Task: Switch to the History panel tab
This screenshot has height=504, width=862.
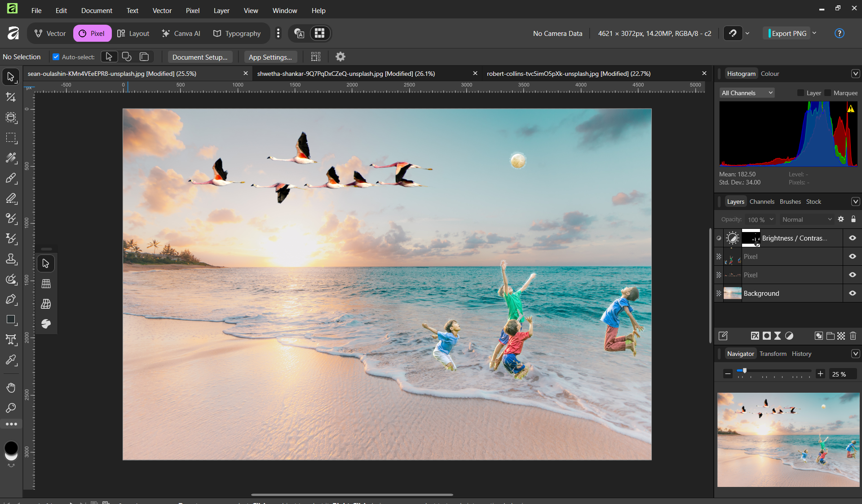Action: [x=801, y=354]
